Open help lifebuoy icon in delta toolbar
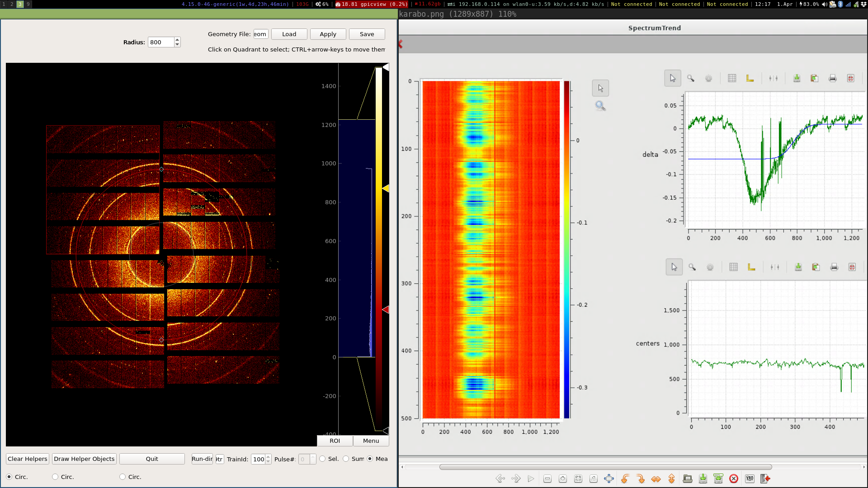This screenshot has width=868, height=488. tap(850, 78)
